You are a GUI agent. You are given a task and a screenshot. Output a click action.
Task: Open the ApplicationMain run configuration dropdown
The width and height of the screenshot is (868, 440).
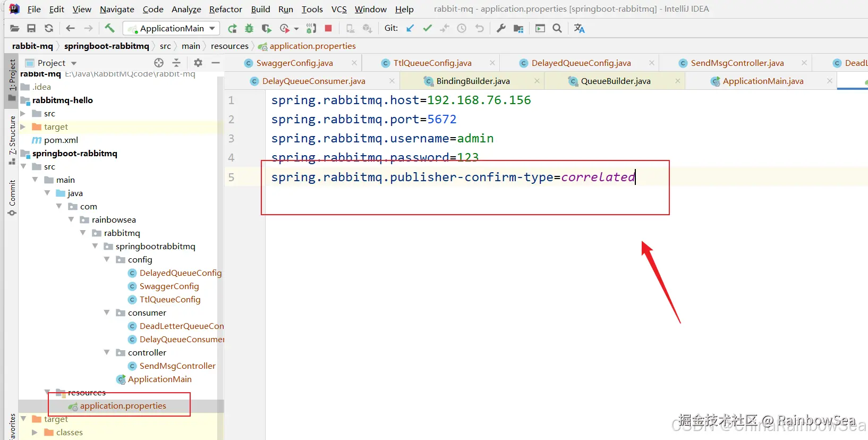pyautogui.click(x=171, y=28)
